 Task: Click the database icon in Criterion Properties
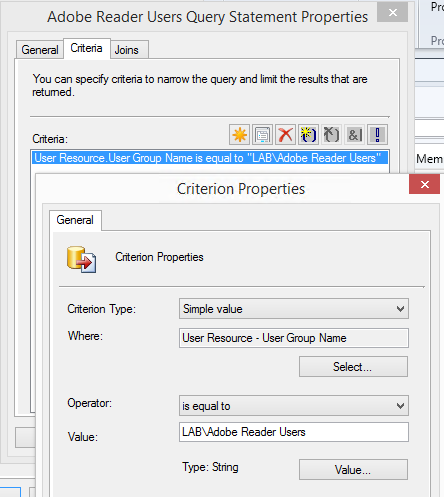pos(82,259)
